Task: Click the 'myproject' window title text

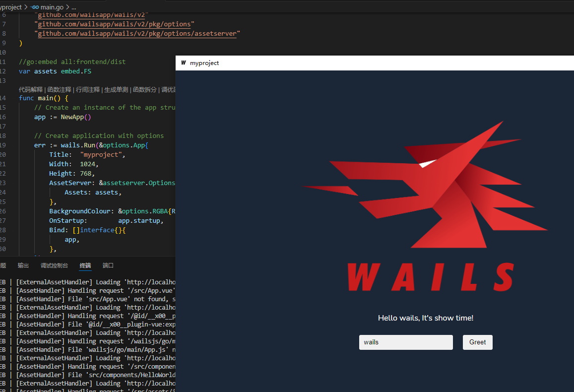Action: (x=204, y=63)
